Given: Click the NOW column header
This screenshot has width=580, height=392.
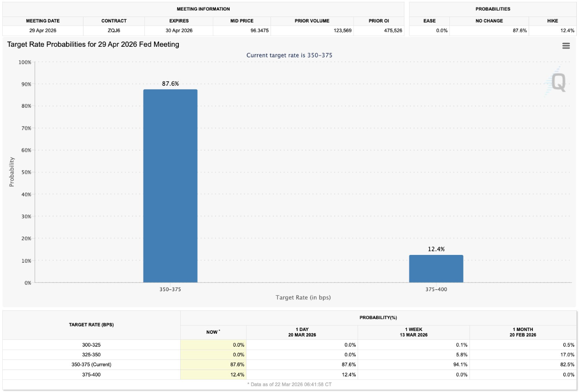Looking at the screenshot, I should click(213, 332).
